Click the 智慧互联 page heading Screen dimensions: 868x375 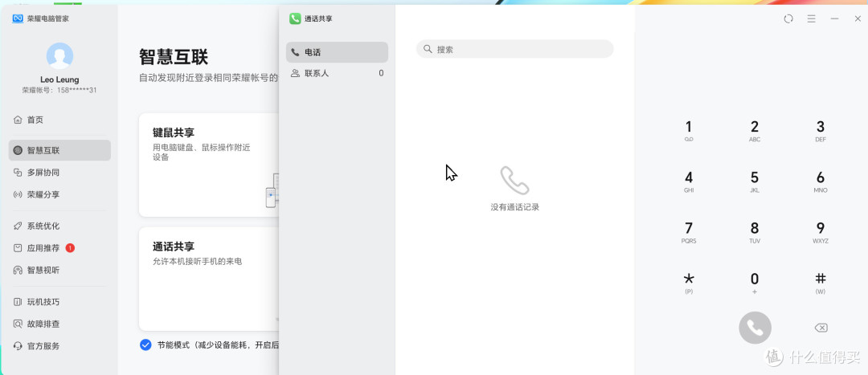point(174,57)
